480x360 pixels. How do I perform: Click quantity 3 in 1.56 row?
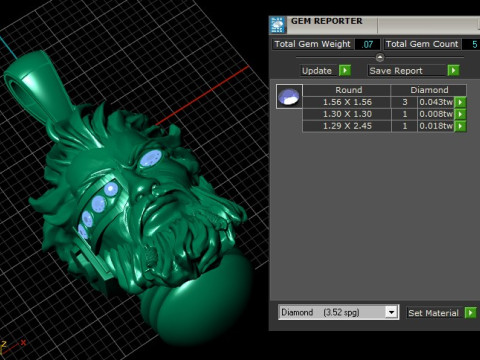(404, 102)
